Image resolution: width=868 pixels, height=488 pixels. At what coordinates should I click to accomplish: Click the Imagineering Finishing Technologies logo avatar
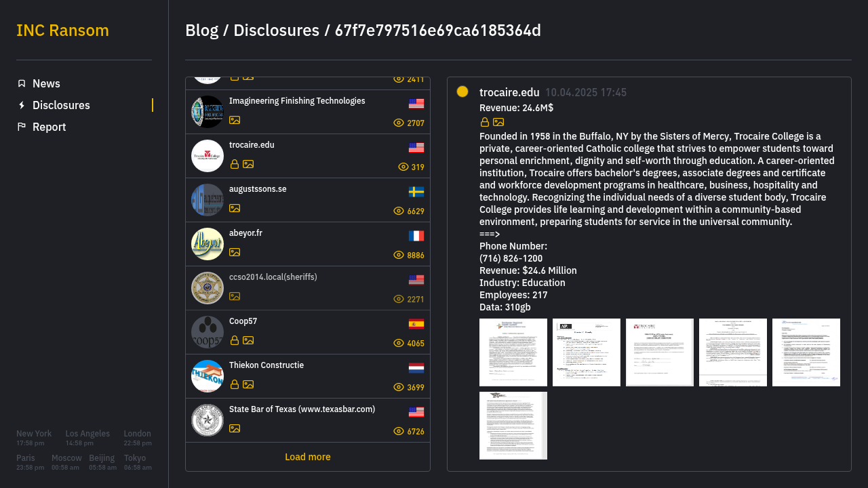208,112
